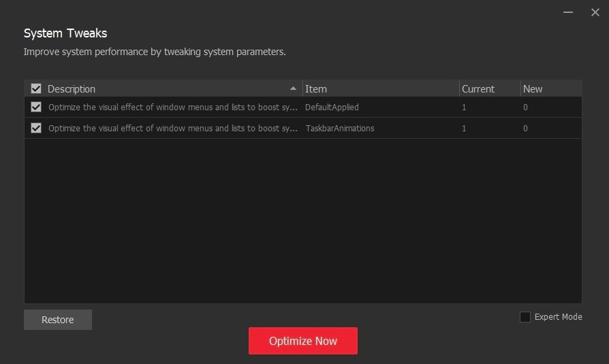Minimize the System Tweaks window
The image size is (609, 364).
pos(567,12)
